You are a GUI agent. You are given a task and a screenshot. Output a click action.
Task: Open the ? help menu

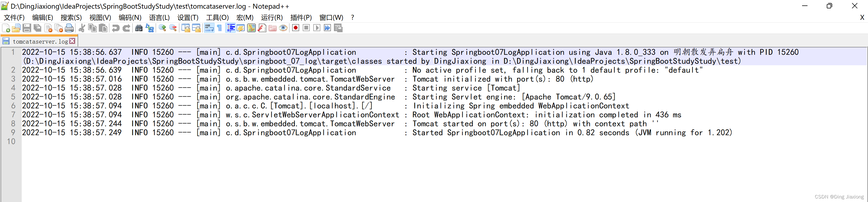[x=352, y=18]
